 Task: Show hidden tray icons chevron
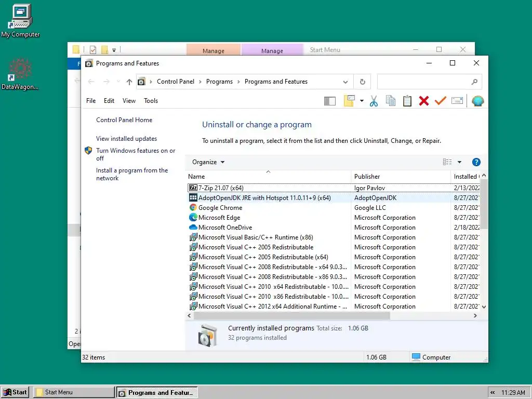493,393
